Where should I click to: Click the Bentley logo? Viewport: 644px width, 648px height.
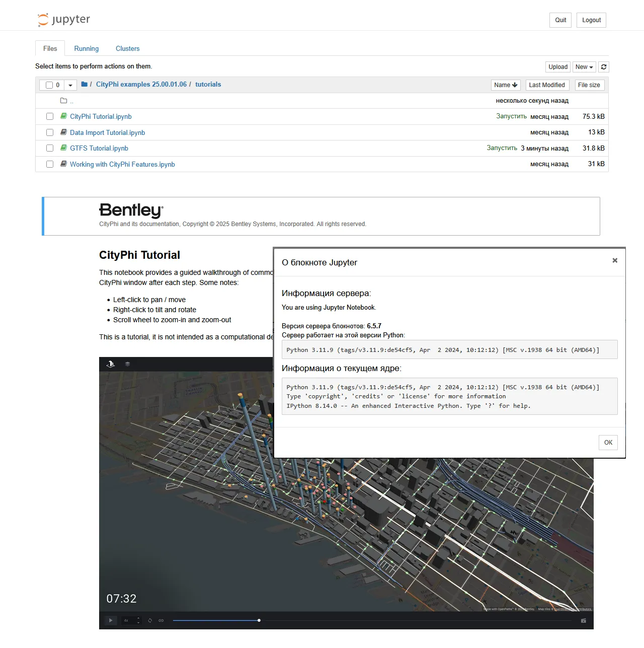point(131,210)
